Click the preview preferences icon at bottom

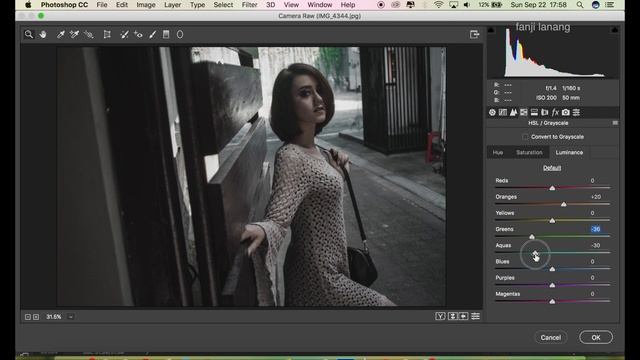[x=476, y=316]
